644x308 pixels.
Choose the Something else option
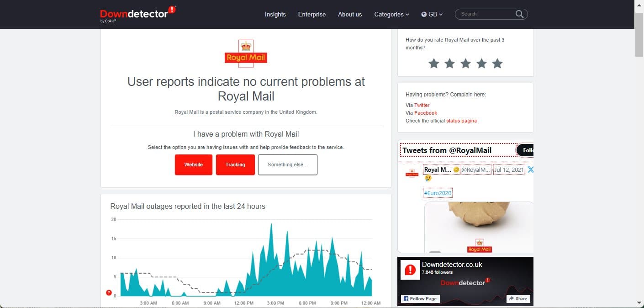(x=287, y=165)
